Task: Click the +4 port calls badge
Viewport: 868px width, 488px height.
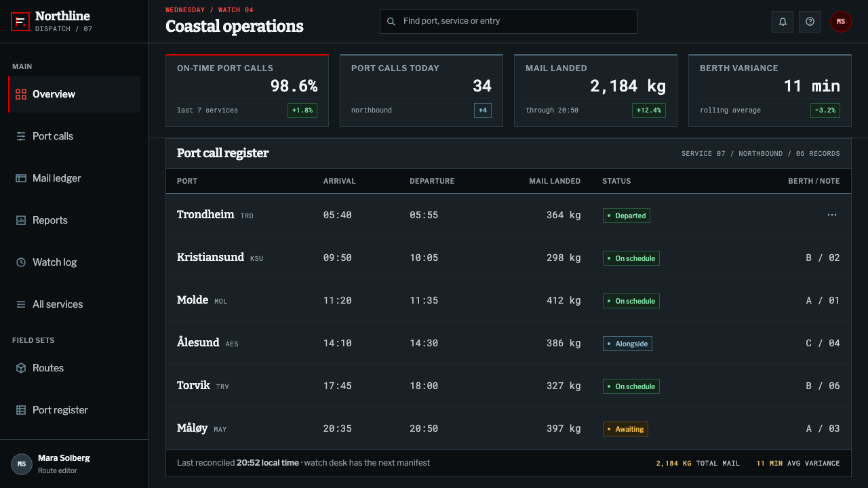Action: coord(483,110)
